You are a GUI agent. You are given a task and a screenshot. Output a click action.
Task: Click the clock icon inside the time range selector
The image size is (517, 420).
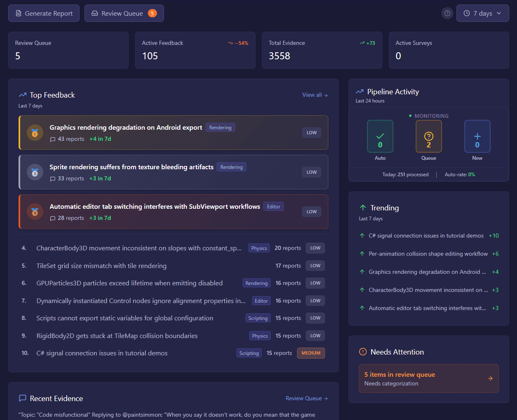tap(467, 13)
